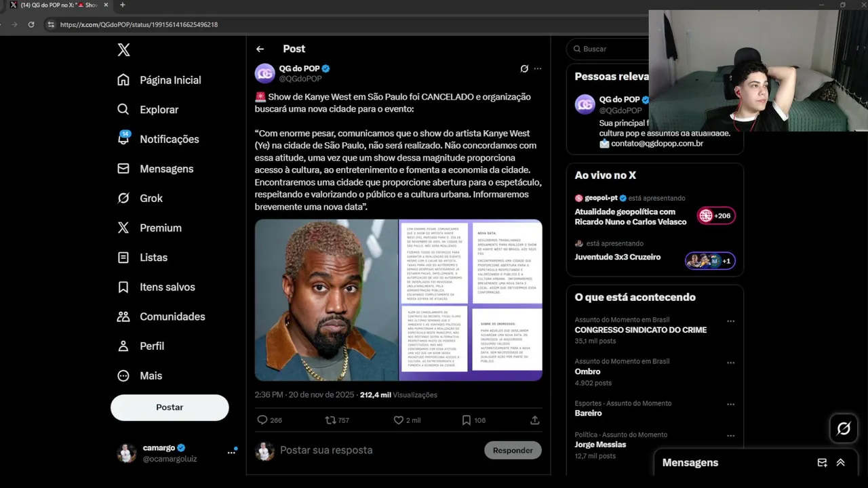Click the reply icon with 266 comments
This screenshot has height=488, width=868.
point(262,420)
